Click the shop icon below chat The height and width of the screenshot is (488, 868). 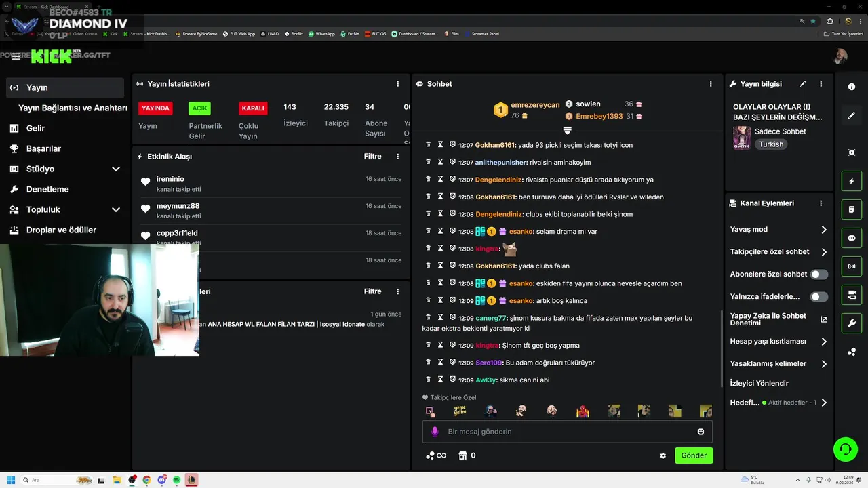click(463, 455)
